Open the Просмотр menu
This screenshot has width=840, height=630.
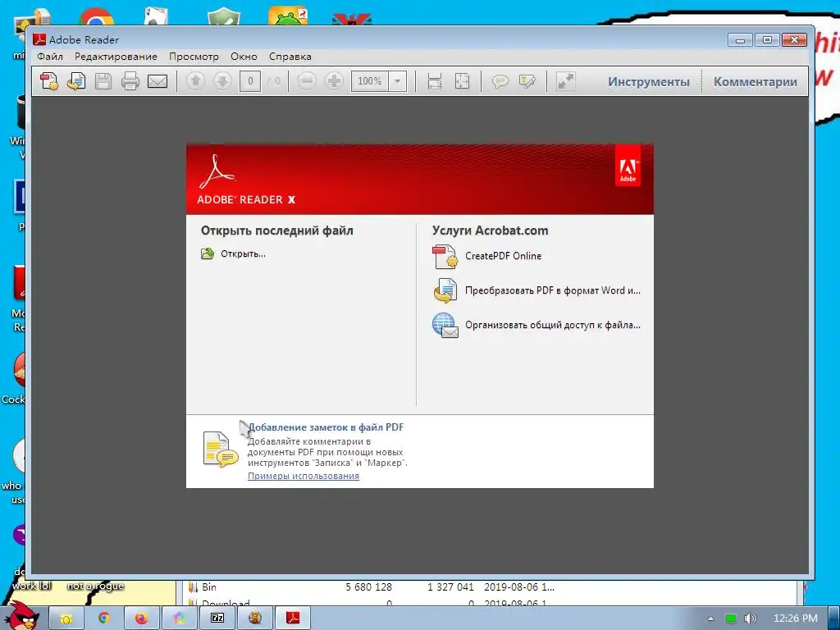pos(194,57)
